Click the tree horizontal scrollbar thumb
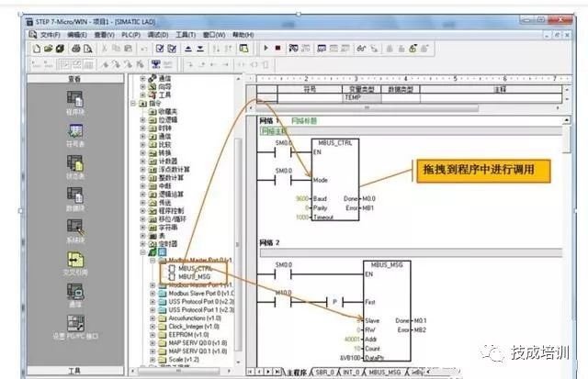 tap(178, 371)
